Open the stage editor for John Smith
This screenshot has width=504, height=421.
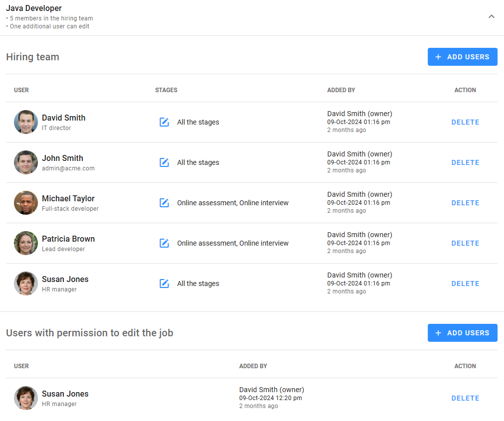pos(165,162)
